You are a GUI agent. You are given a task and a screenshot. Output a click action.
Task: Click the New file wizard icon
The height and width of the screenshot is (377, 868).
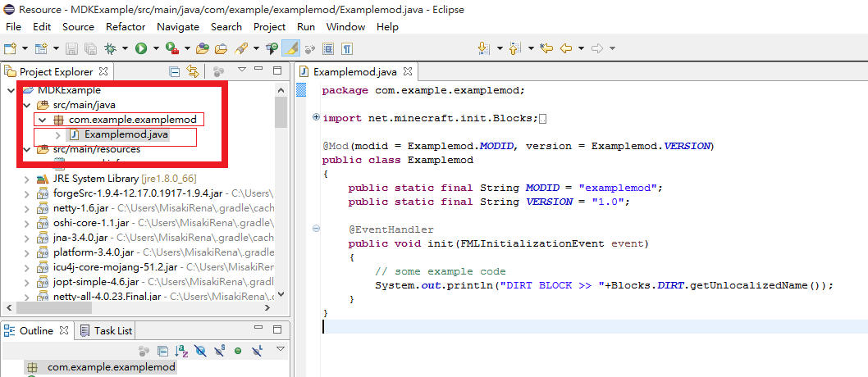coord(11,48)
